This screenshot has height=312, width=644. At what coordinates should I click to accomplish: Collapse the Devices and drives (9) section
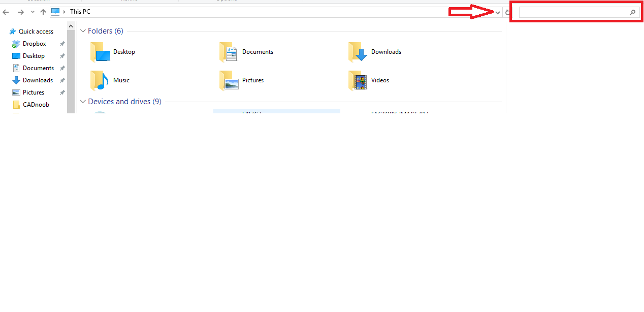[x=83, y=101]
